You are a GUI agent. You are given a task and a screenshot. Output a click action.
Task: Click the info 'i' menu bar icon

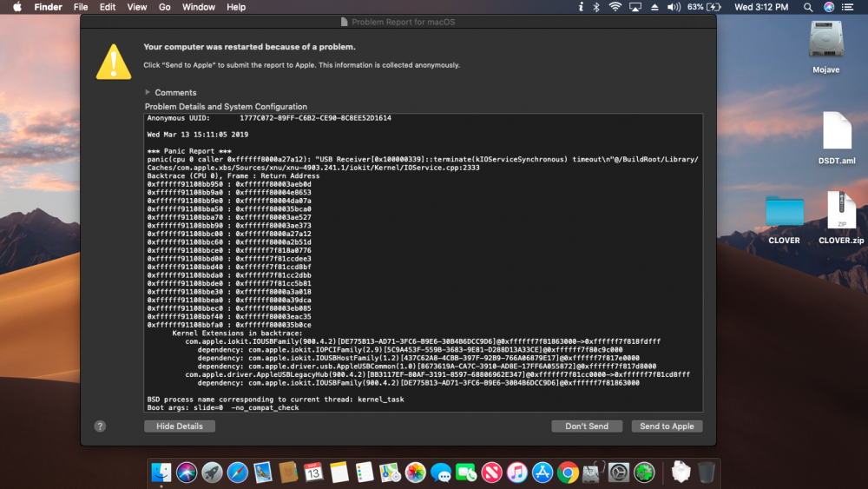click(580, 7)
